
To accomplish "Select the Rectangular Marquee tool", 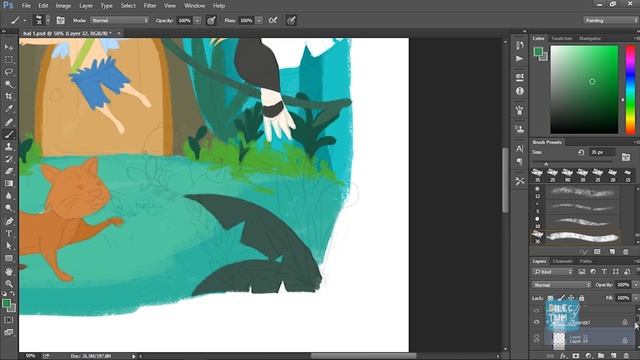I will coord(9,60).
